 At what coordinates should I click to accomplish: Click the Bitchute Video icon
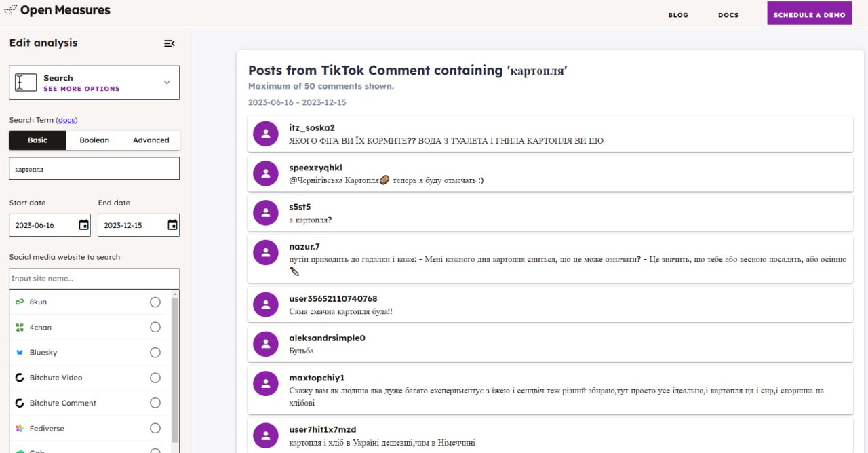click(x=20, y=378)
